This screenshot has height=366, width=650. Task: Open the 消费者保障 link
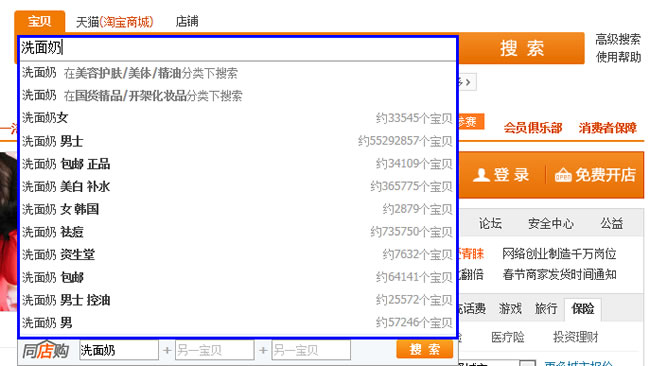coord(608,128)
